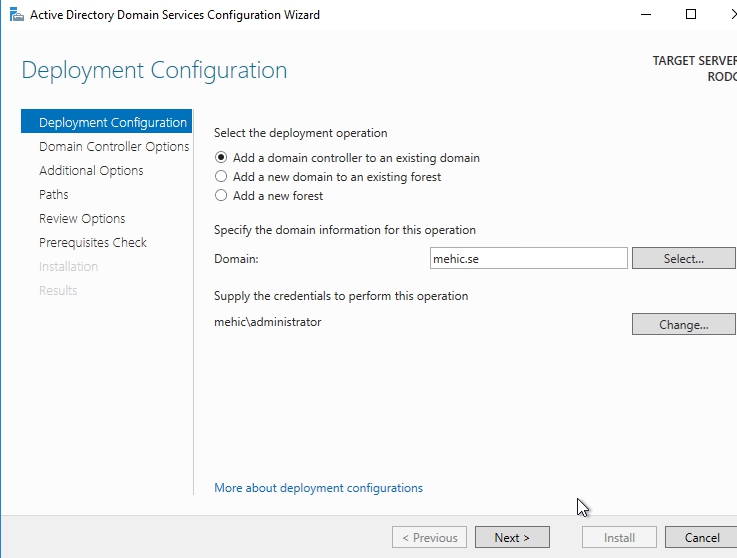This screenshot has height=558, width=737.
Task: Maximize the configuration wizard window
Action: [690, 15]
